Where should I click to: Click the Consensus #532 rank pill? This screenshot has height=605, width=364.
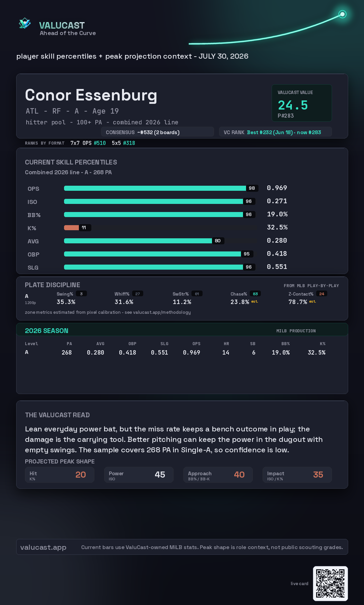click(157, 132)
